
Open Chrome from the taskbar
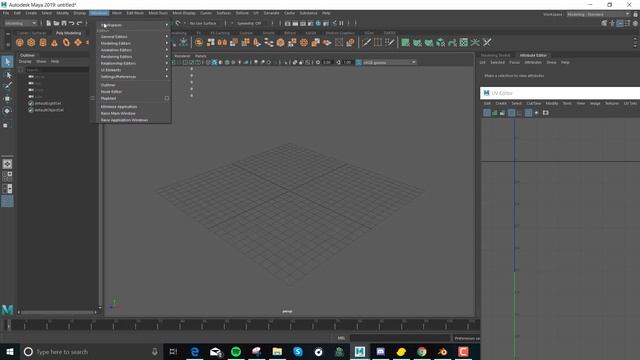pyautogui.click(x=422, y=351)
